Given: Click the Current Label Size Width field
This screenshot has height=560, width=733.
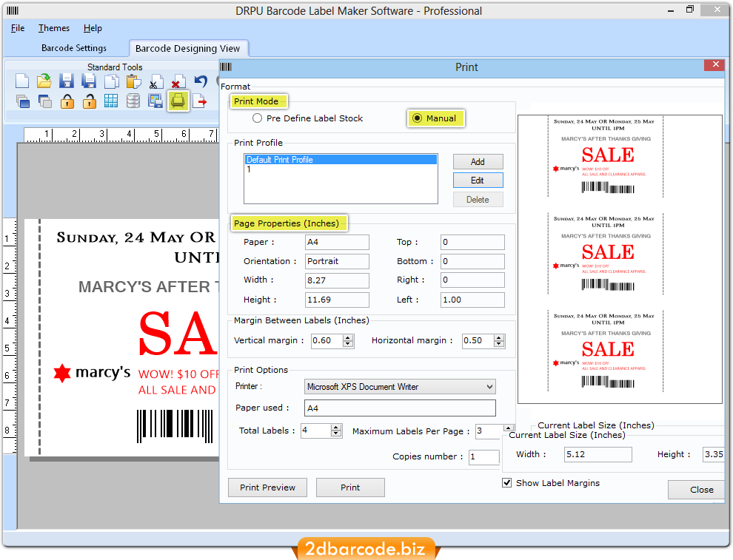Looking at the screenshot, I should [x=598, y=454].
